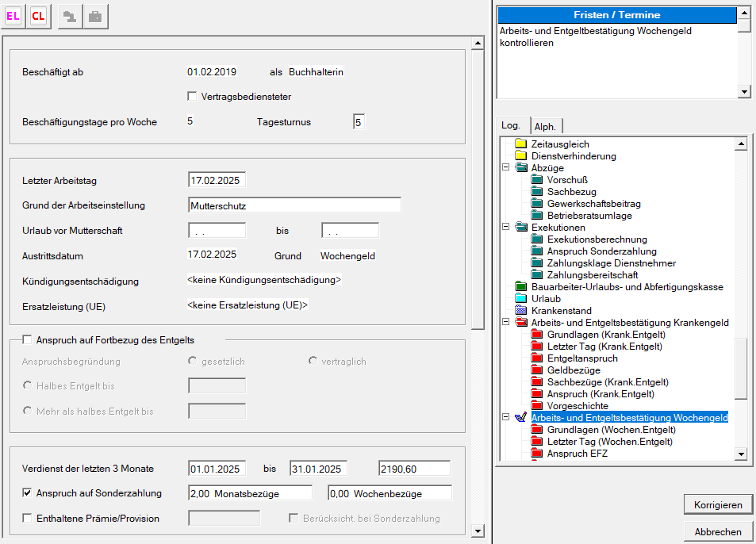This screenshot has width=756, height=544.
Task: Click the magenta EL toolbar icon
Action: click(x=13, y=16)
